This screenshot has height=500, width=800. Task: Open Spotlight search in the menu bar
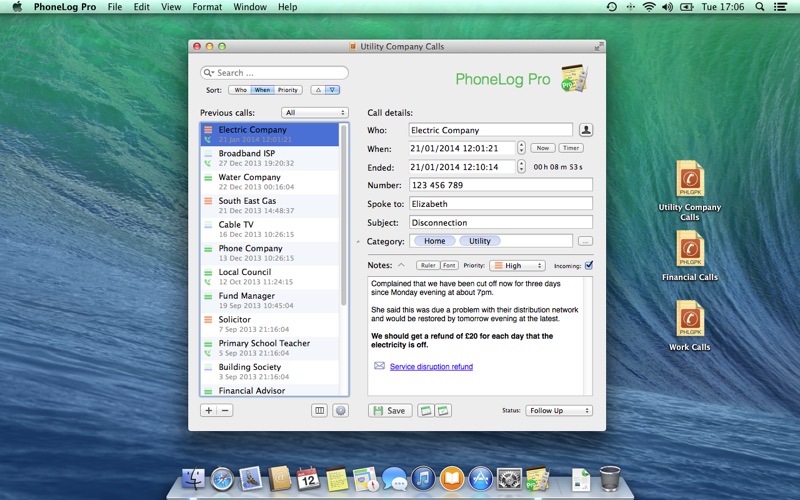pyautogui.click(x=760, y=7)
